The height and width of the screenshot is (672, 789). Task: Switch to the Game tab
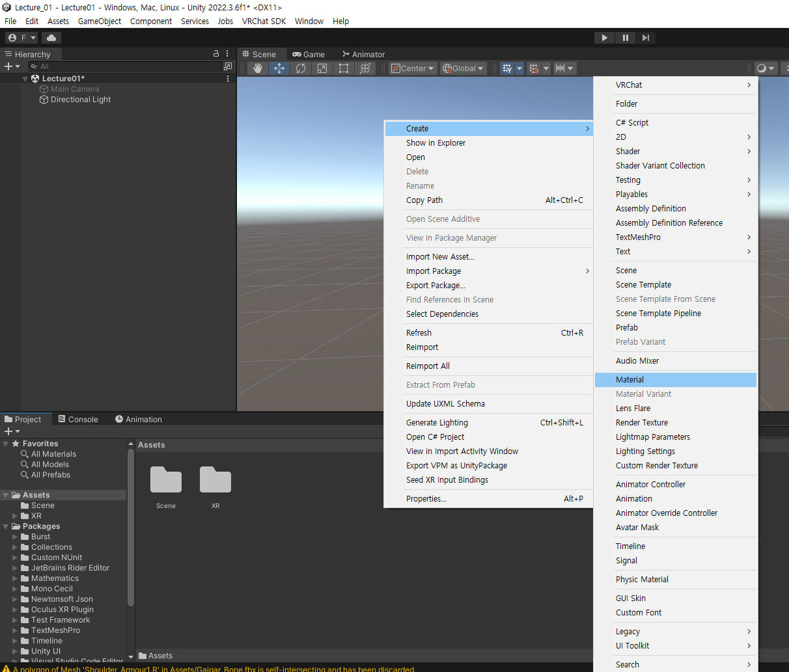(x=309, y=55)
